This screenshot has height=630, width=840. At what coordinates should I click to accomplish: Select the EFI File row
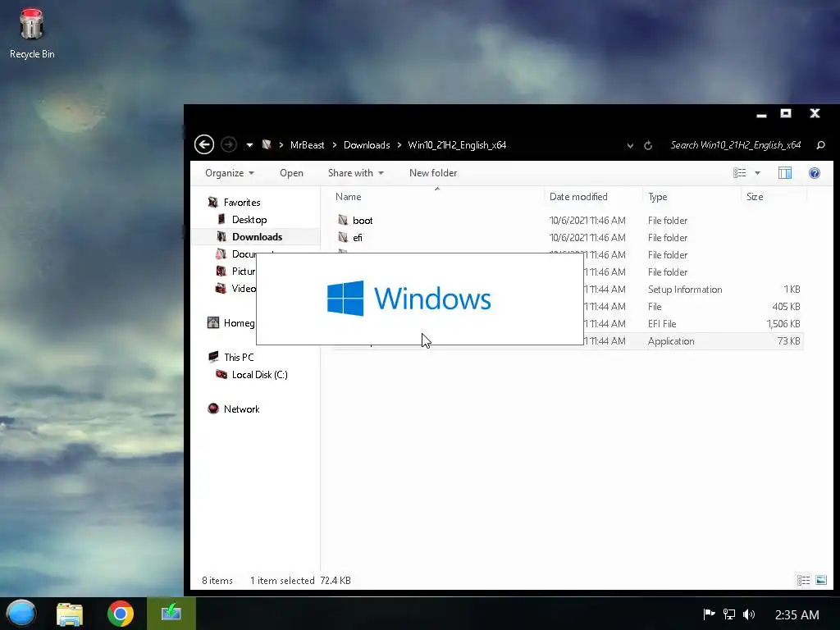[x=693, y=323]
